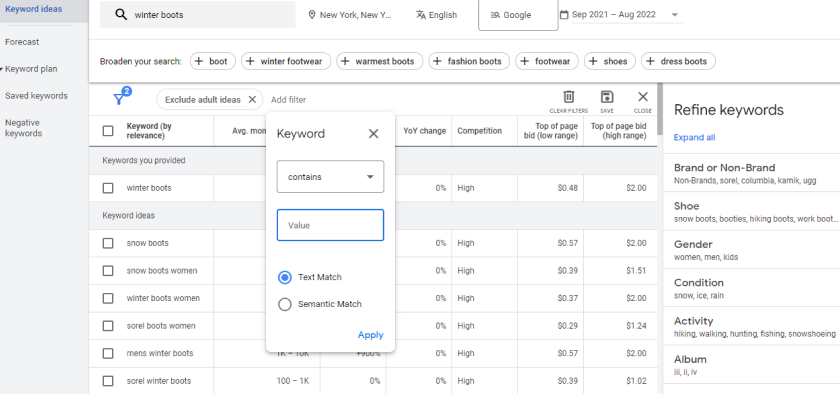The height and width of the screenshot is (400, 840).
Task: Click the Save filter icon
Action: pos(607,97)
